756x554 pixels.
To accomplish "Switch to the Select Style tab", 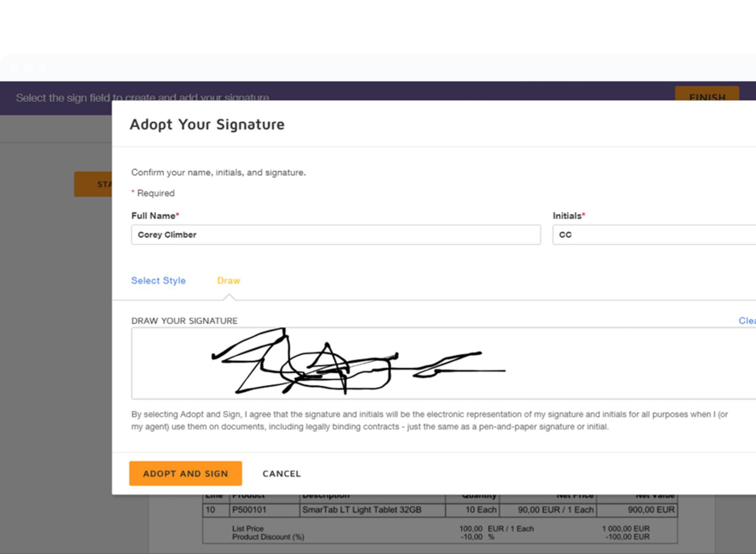I will tap(158, 281).
